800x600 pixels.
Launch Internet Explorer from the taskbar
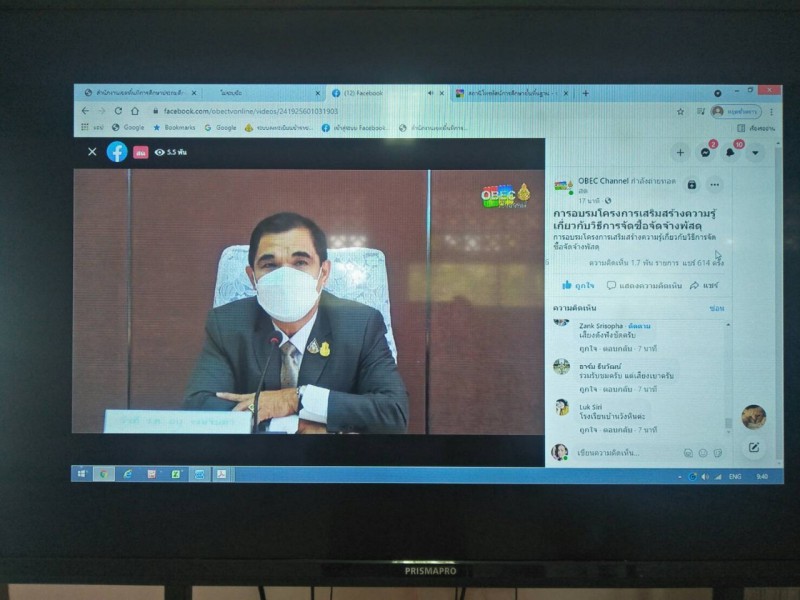(128, 474)
